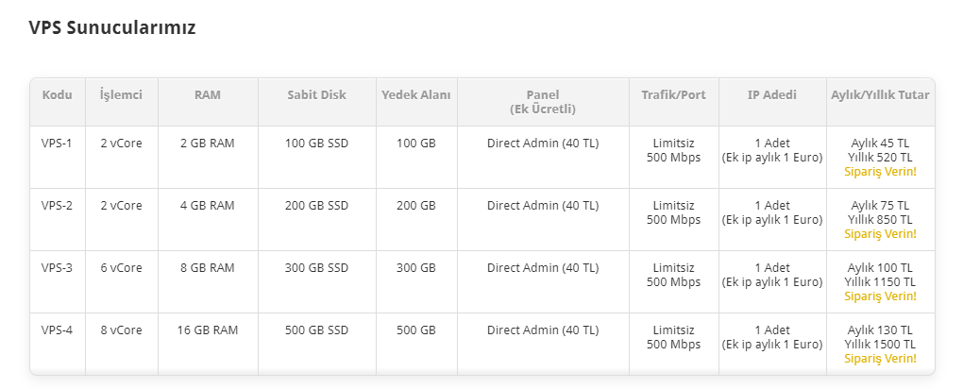
Task: Click the VPS-1 code cell
Action: [57, 144]
